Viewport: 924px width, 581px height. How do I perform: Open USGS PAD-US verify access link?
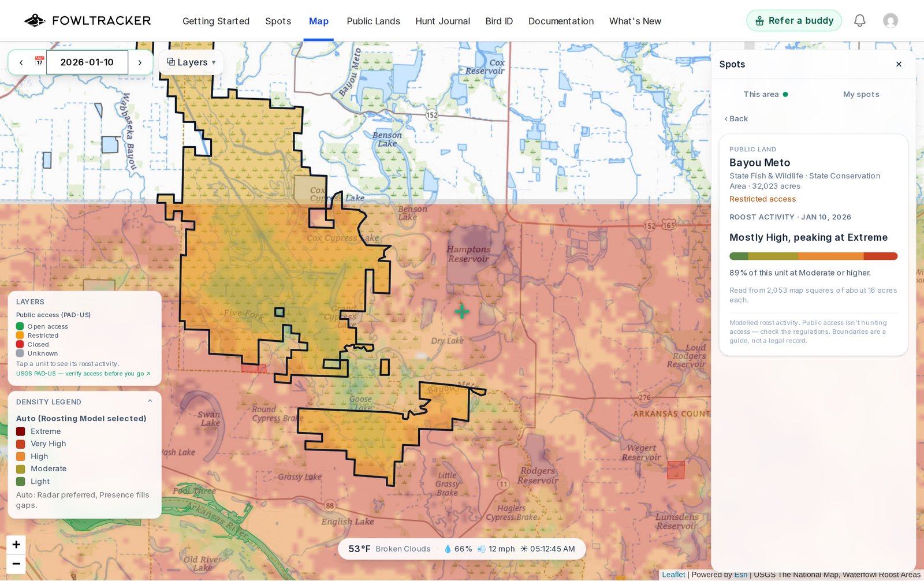(x=83, y=374)
